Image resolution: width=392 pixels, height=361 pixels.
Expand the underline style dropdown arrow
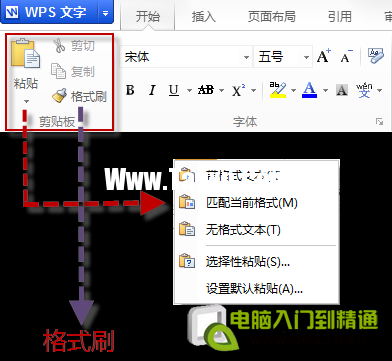(189, 90)
